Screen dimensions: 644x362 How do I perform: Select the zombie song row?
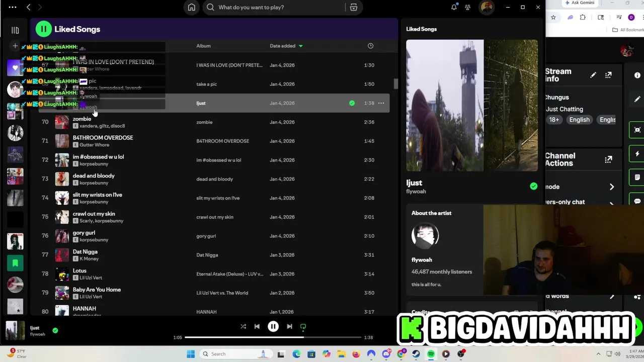(214, 122)
